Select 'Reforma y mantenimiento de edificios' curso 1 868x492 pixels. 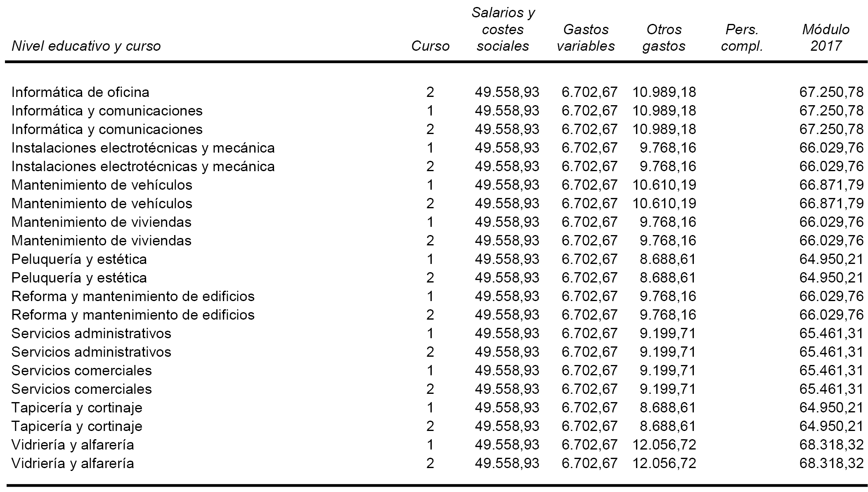(133, 296)
